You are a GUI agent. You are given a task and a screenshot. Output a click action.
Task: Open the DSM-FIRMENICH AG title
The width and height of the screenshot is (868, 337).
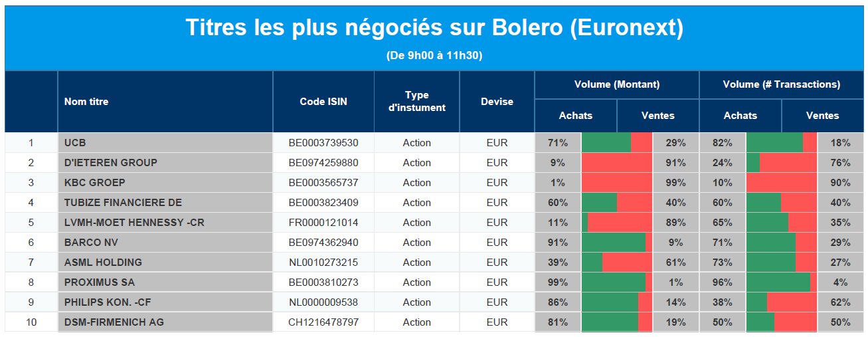114,322
